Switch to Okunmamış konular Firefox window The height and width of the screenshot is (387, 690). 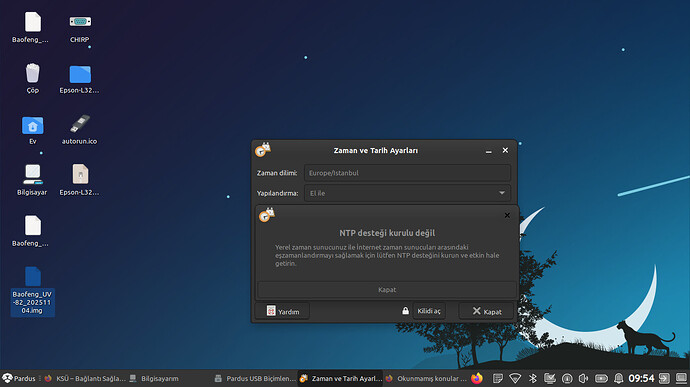pyautogui.click(x=426, y=378)
